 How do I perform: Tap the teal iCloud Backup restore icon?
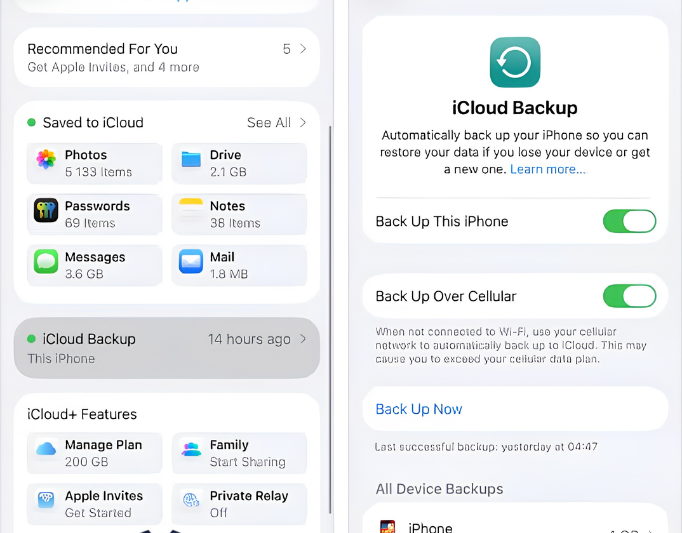click(x=515, y=62)
